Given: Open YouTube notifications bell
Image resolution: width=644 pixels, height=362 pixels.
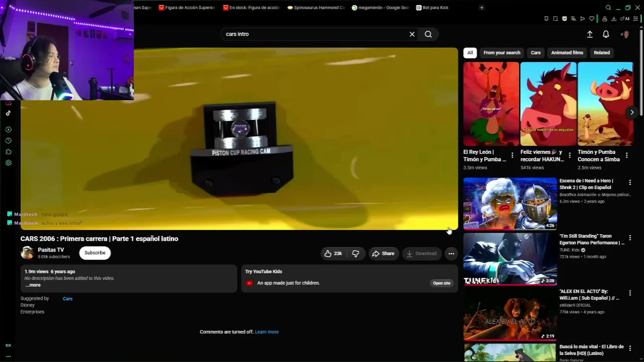Looking at the screenshot, I should [x=606, y=34].
